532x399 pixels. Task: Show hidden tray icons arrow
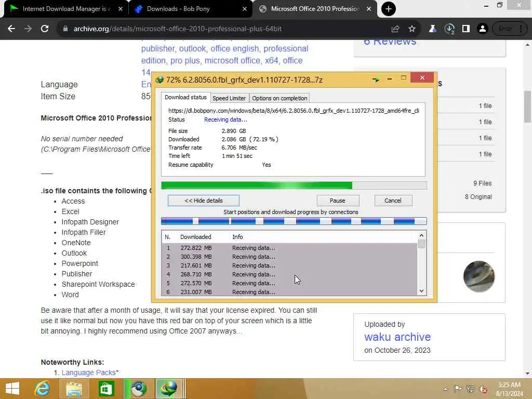point(445,389)
